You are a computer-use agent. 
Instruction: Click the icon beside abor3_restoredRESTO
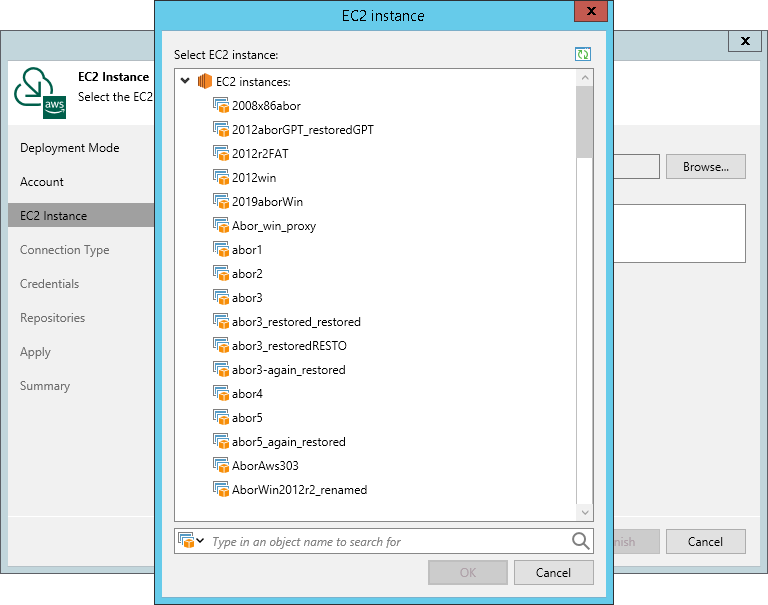click(x=221, y=345)
